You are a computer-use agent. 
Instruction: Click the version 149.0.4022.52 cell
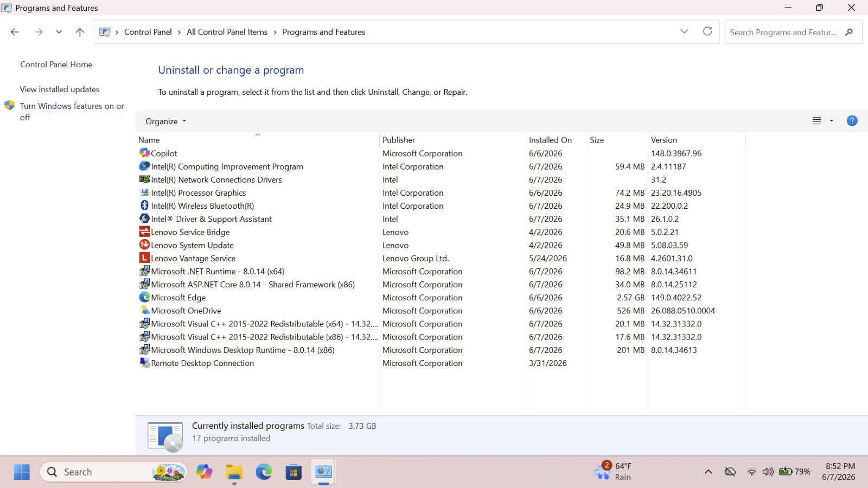point(676,298)
